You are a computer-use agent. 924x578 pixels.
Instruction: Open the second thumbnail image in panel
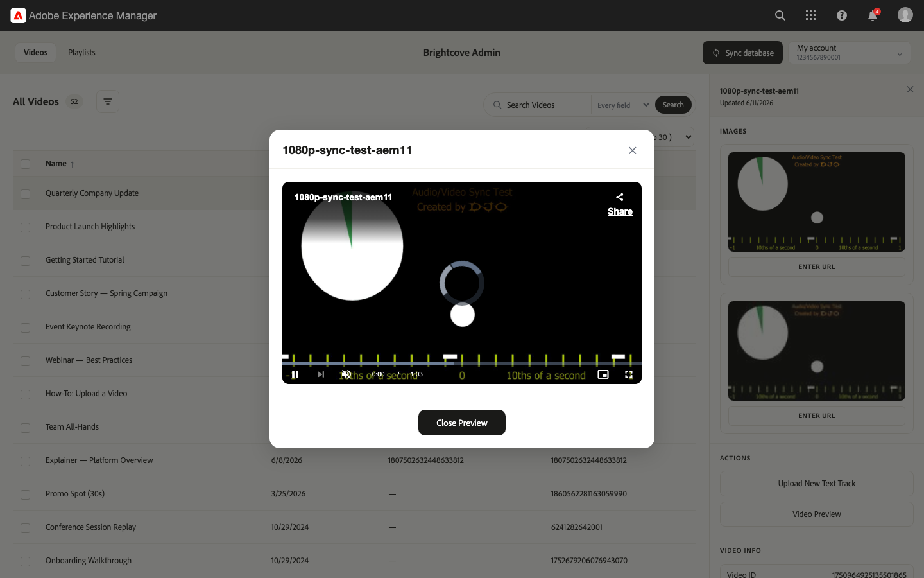pos(816,351)
